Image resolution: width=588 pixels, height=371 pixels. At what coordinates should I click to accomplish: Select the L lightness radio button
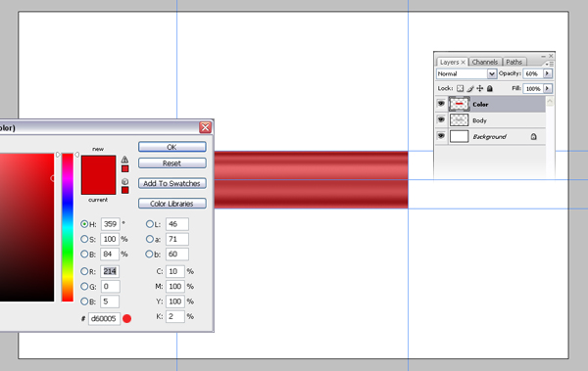coord(150,224)
